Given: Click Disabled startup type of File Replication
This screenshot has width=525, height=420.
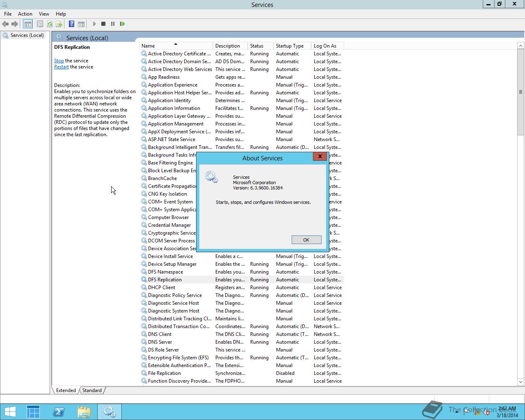Looking at the screenshot, I should tap(285, 373).
